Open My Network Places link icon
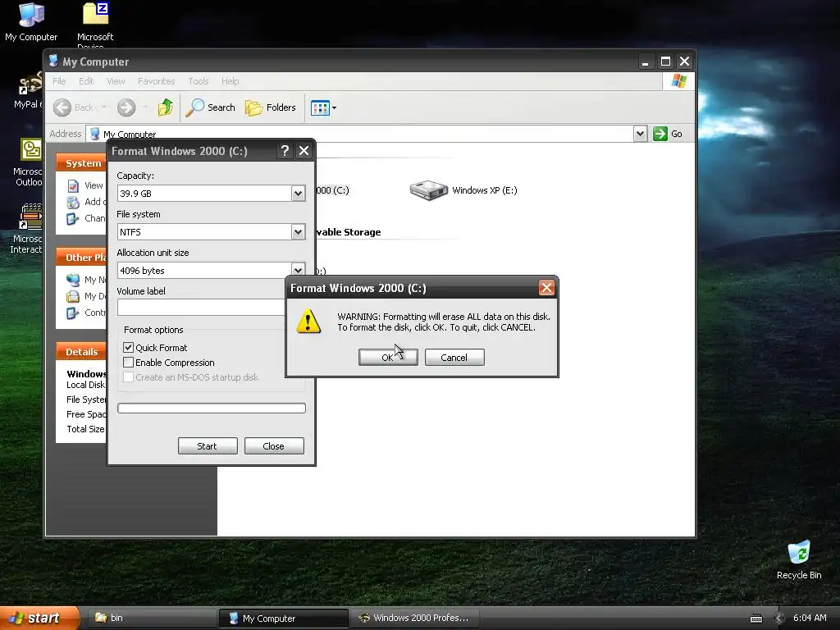This screenshot has width=840, height=630. click(x=73, y=280)
